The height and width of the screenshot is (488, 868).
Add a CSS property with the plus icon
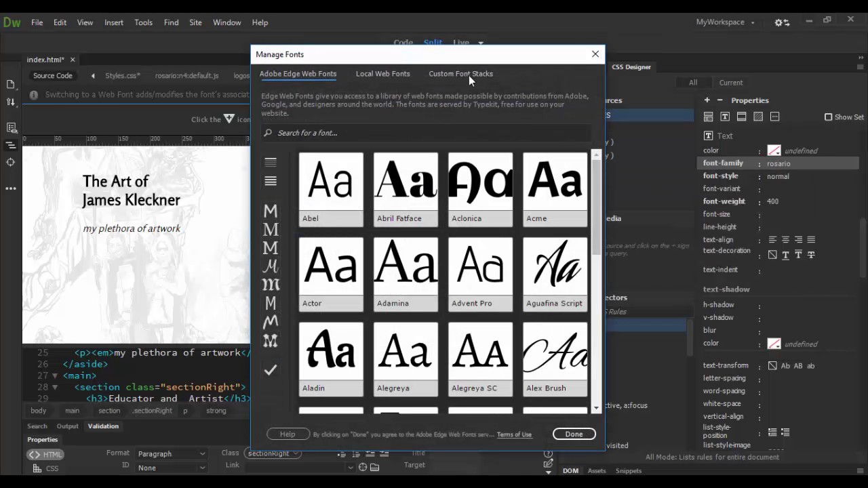pyautogui.click(x=707, y=100)
